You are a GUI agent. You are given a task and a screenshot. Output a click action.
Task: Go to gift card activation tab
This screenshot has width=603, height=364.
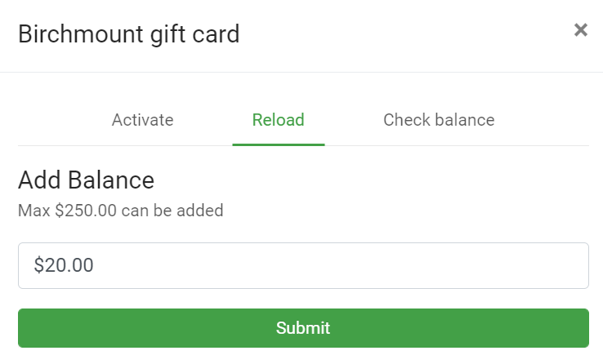coord(142,120)
